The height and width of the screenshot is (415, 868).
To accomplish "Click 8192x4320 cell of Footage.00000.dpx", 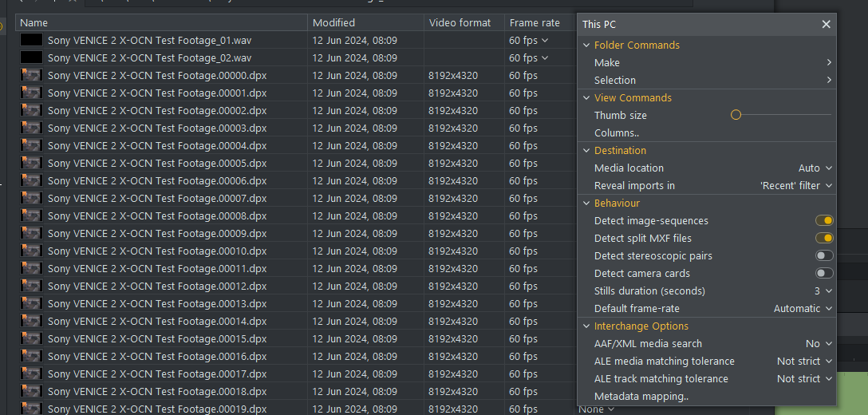I will (453, 75).
